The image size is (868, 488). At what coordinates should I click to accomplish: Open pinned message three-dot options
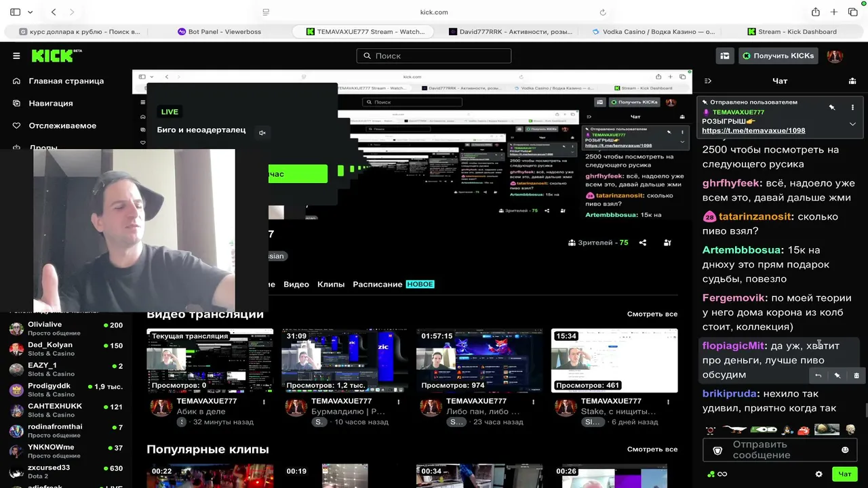(852, 107)
